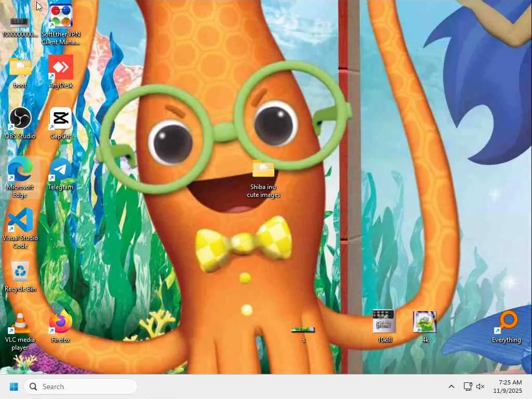Click the muted volume tray icon

[480, 387]
